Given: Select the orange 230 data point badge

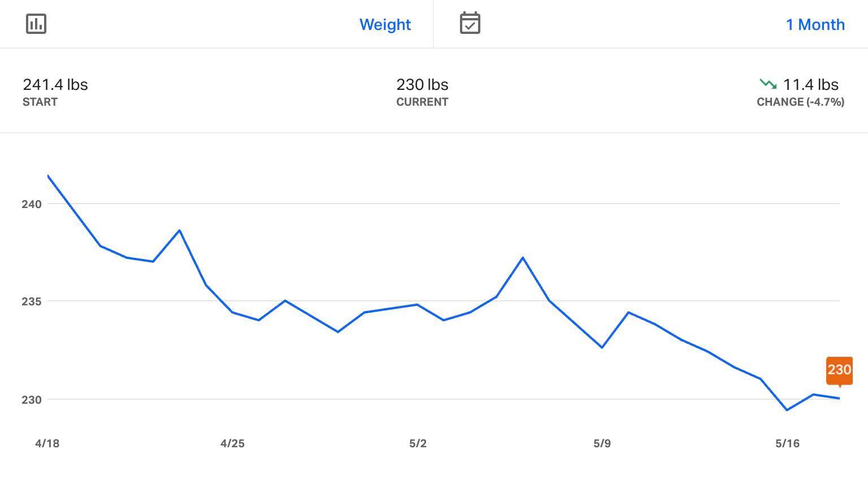Looking at the screenshot, I should point(840,371).
